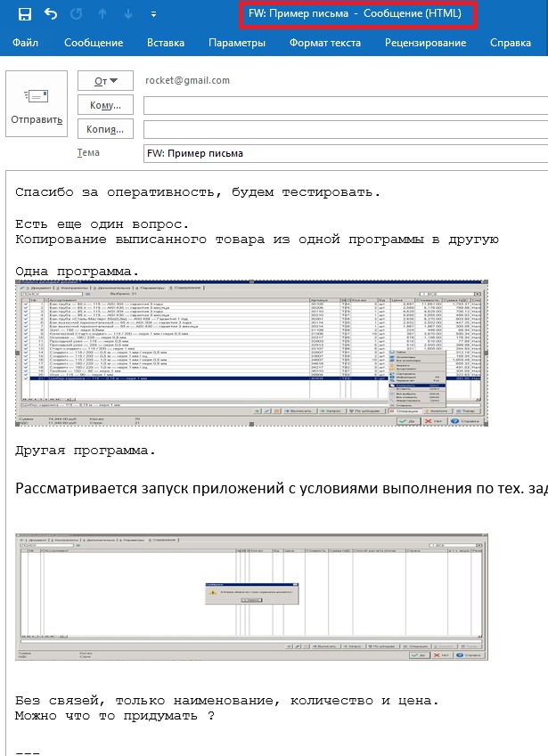Image resolution: width=548 pixels, height=756 pixels.
Task: Select the first embedded screenshot under Одна программа
Action: pos(251,354)
